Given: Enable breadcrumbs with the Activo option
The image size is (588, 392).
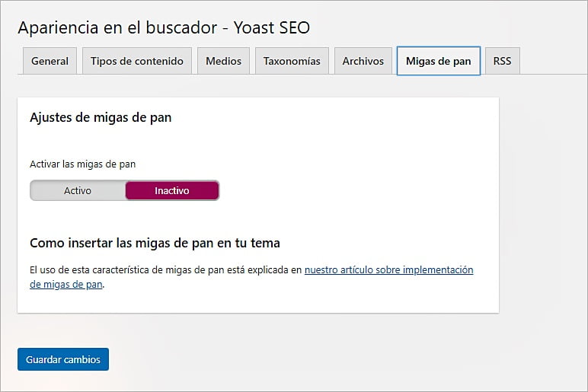Looking at the screenshot, I should tap(78, 190).
